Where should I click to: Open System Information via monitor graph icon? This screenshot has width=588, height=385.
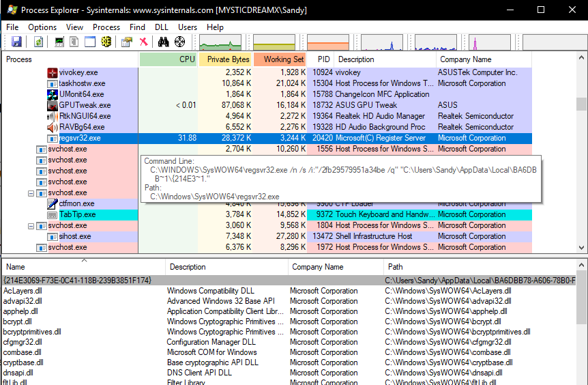[59, 42]
